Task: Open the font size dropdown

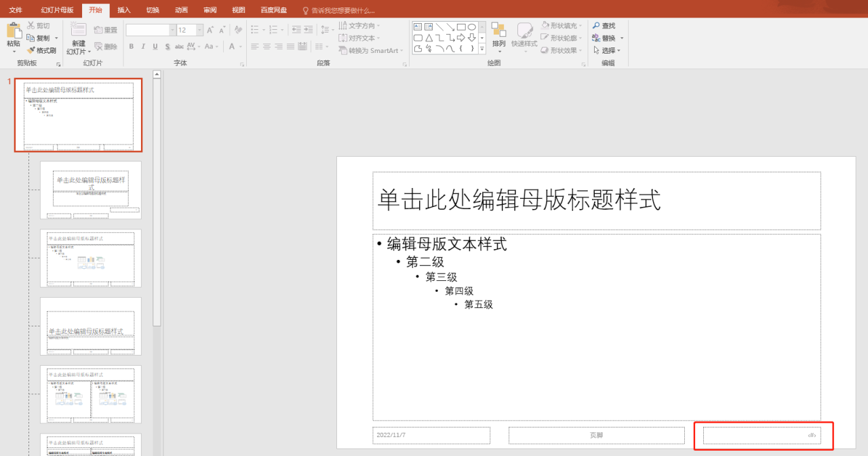Action: coord(200,30)
